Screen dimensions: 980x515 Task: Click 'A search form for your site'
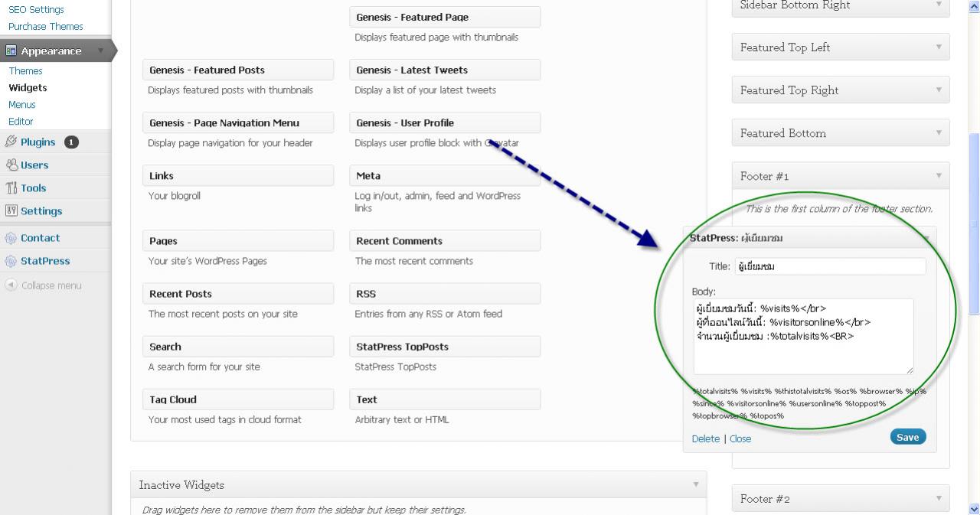[x=204, y=367]
